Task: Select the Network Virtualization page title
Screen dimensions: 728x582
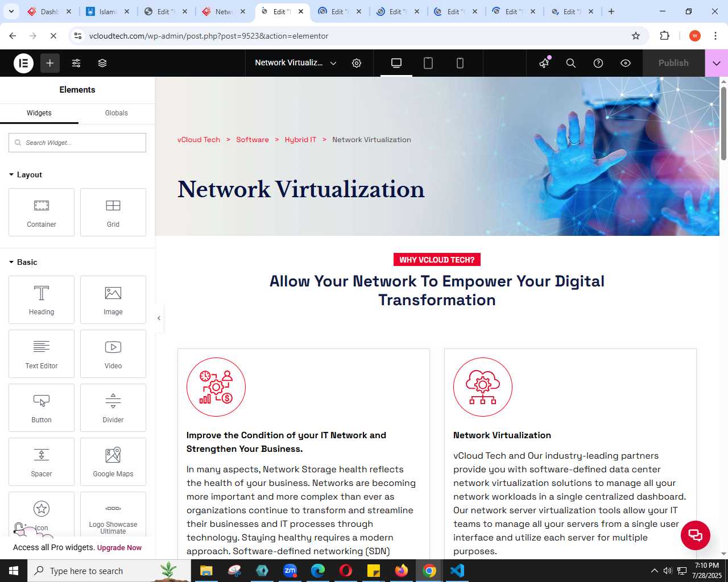Action: pos(301,189)
